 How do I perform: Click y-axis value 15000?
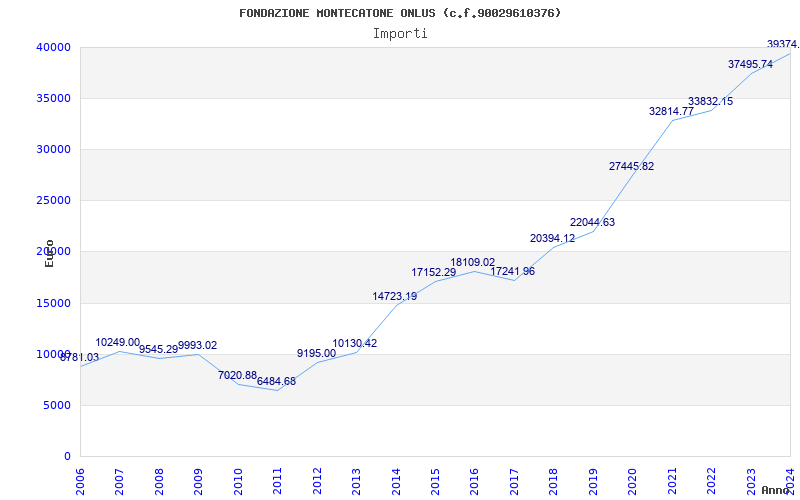53,304
